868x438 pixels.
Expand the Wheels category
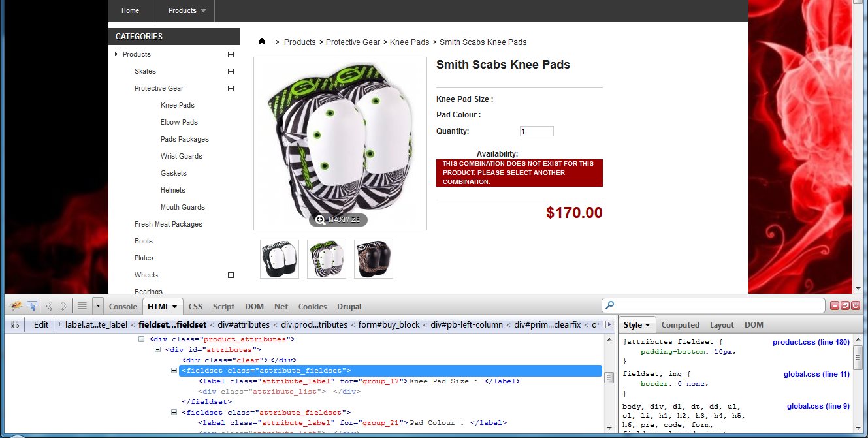point(231,275)
